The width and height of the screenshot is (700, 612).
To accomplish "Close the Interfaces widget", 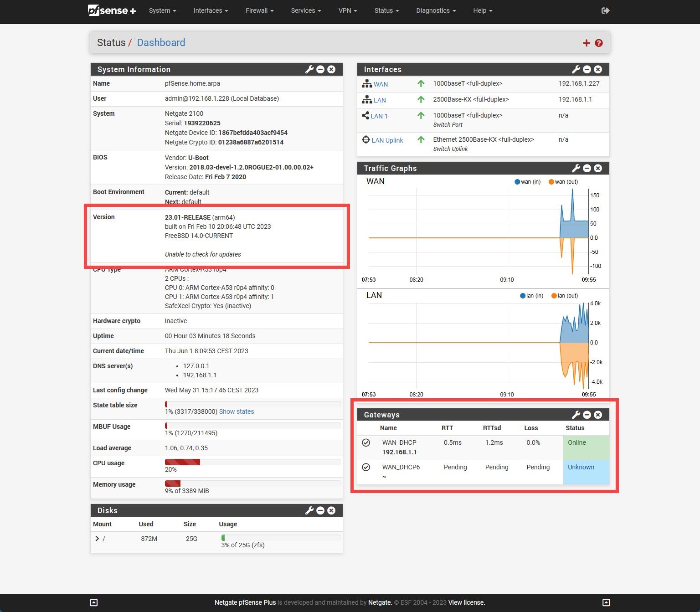I will (x=598, y=69).
